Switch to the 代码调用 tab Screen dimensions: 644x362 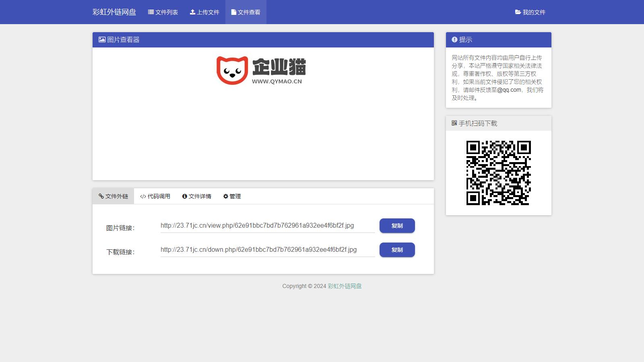(x=155, y=196)
